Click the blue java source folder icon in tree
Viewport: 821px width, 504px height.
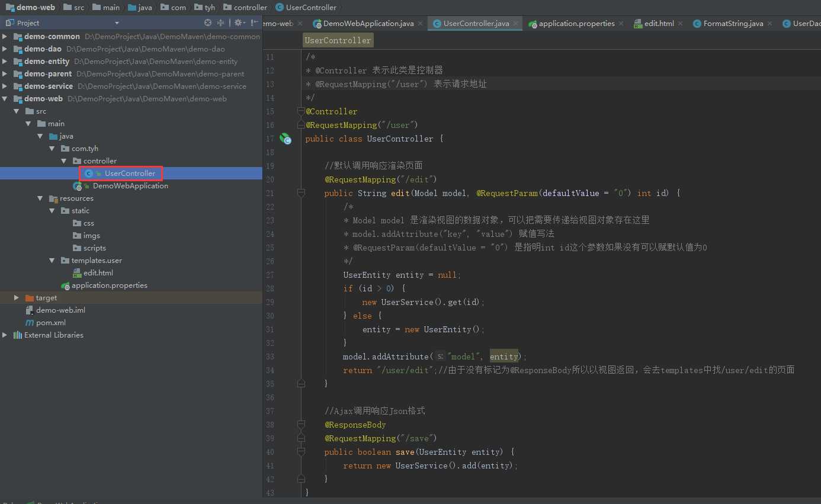click(x=53, y=136)
